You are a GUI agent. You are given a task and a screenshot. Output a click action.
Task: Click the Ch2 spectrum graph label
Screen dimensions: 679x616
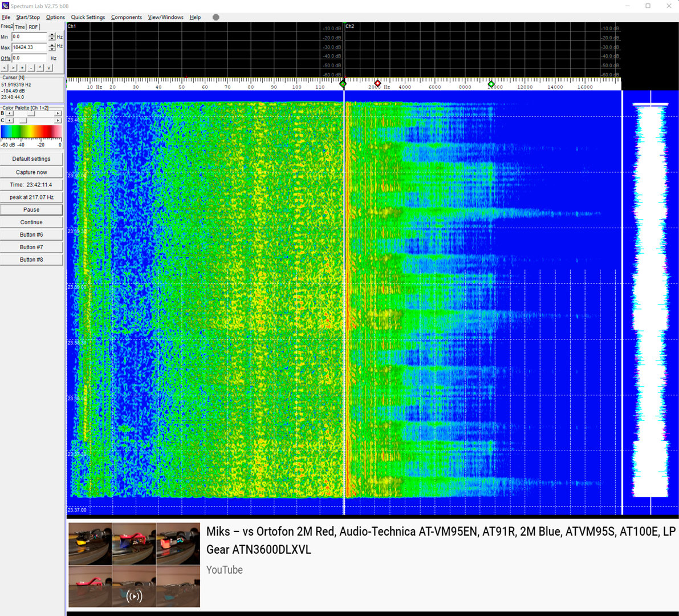click(350, 26)
